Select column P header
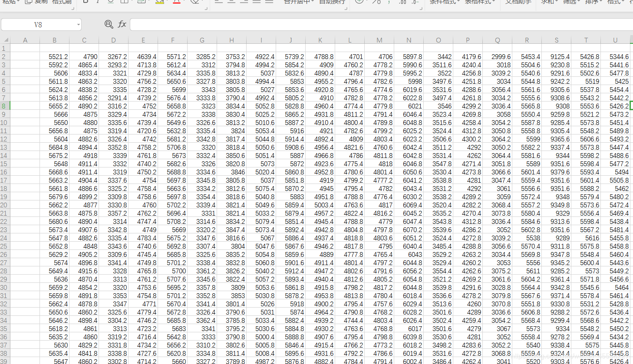Viewport: 633px width, 364px height. (468, 40)
